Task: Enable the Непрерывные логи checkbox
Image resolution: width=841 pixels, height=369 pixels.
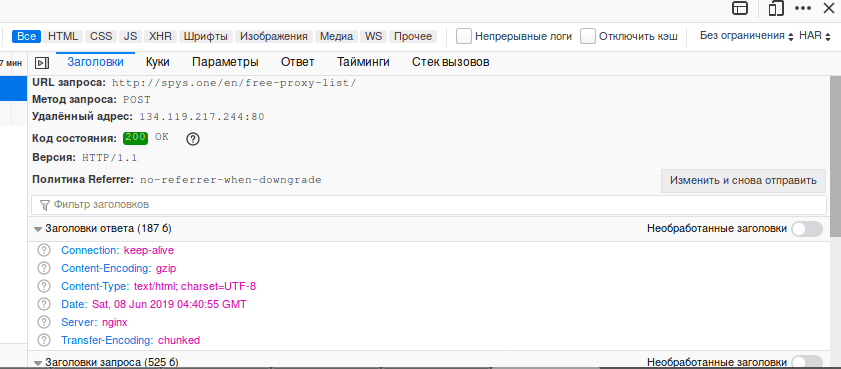Action: point(464,36)
